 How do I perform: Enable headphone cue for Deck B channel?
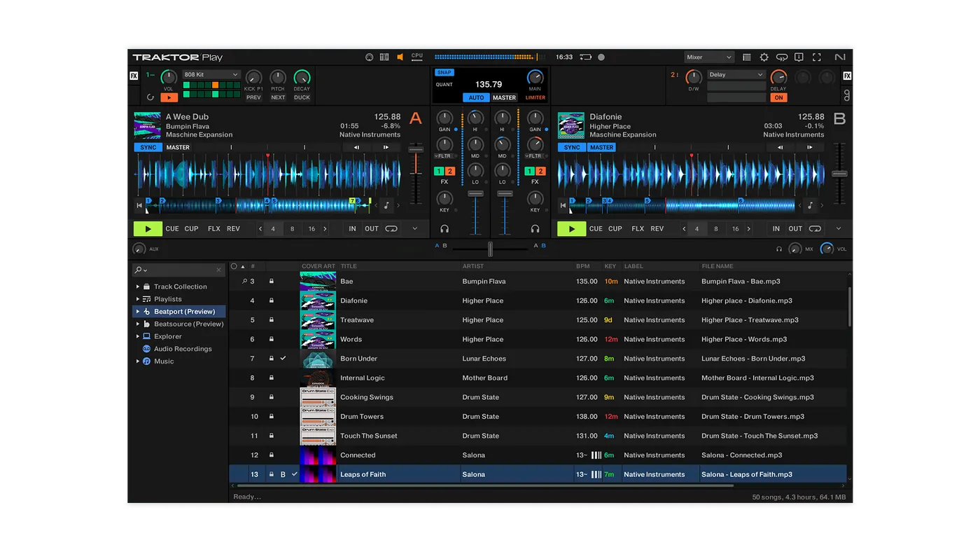[535, 229]
